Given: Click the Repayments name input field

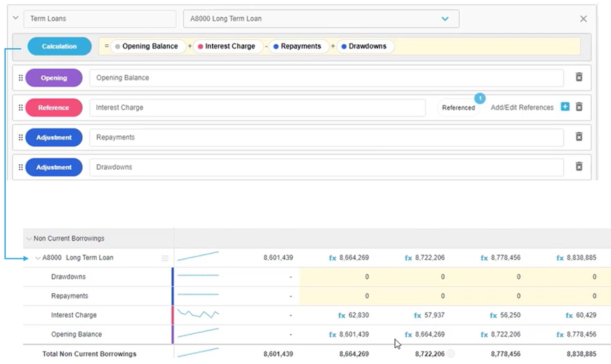Looking at the screenshot, I should (x=326, y=137).
